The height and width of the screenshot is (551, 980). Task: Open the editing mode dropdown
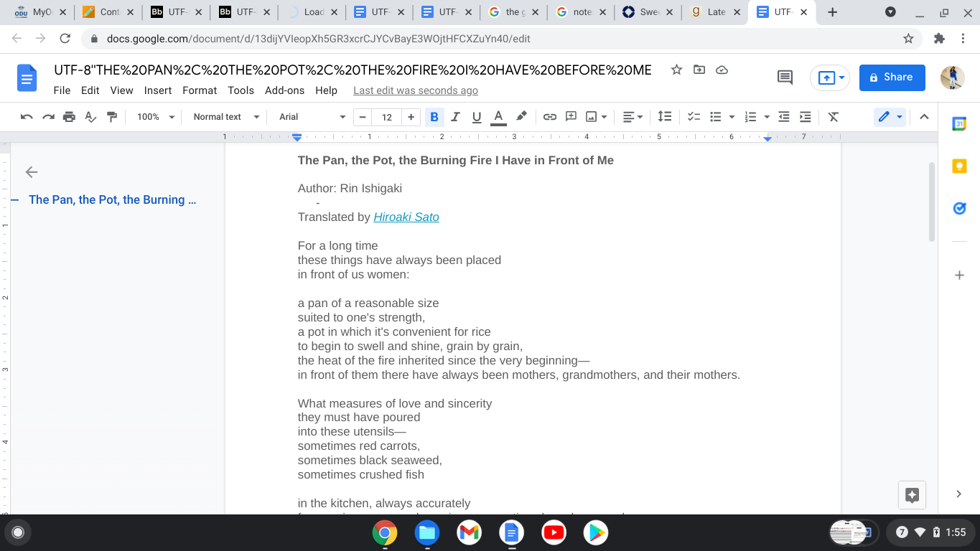pyautogui.click(x=890, y=117)
